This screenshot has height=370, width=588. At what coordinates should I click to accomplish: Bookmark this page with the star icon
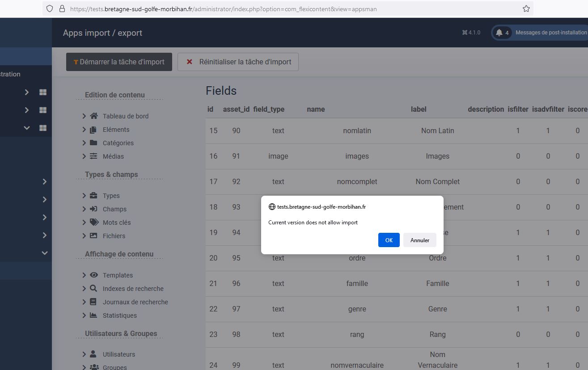526,8
